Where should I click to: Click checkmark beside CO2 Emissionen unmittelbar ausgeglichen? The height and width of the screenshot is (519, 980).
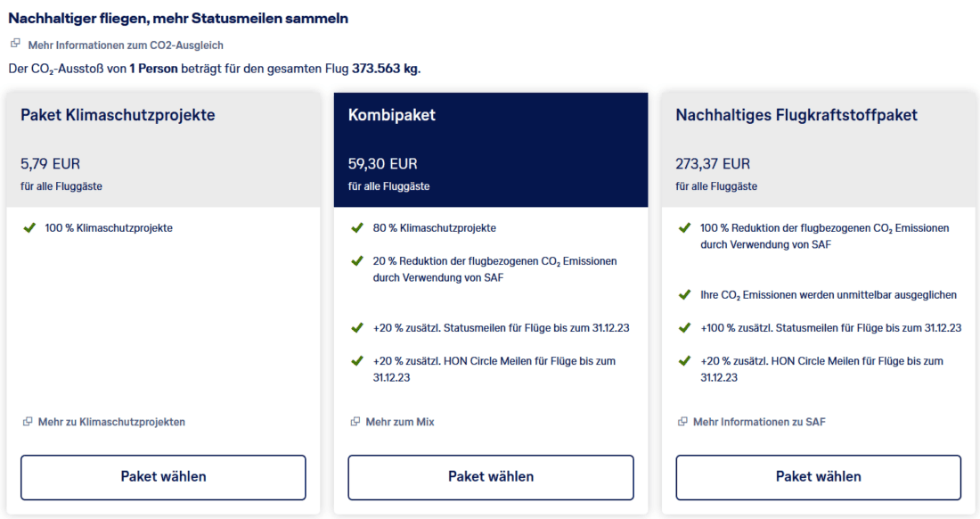click(684, 295)
